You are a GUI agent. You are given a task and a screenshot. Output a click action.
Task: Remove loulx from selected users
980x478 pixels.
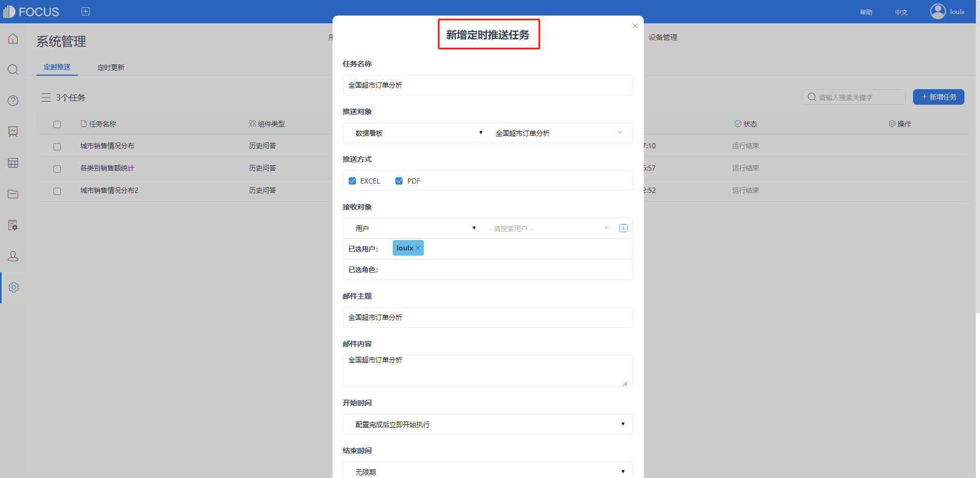click(418, 248)
